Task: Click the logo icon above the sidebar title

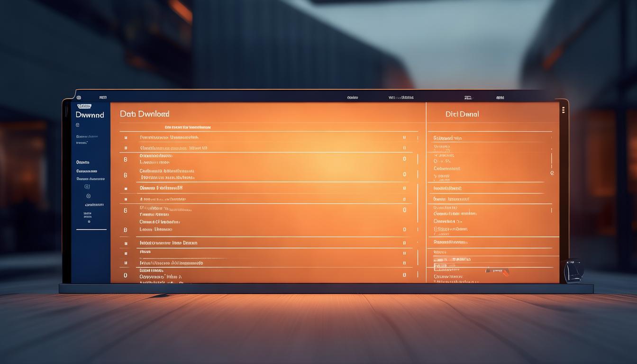Action: 84,106
